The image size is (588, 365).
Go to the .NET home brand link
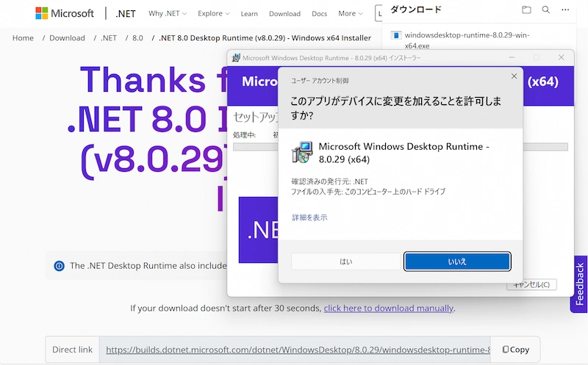(125, 14)
